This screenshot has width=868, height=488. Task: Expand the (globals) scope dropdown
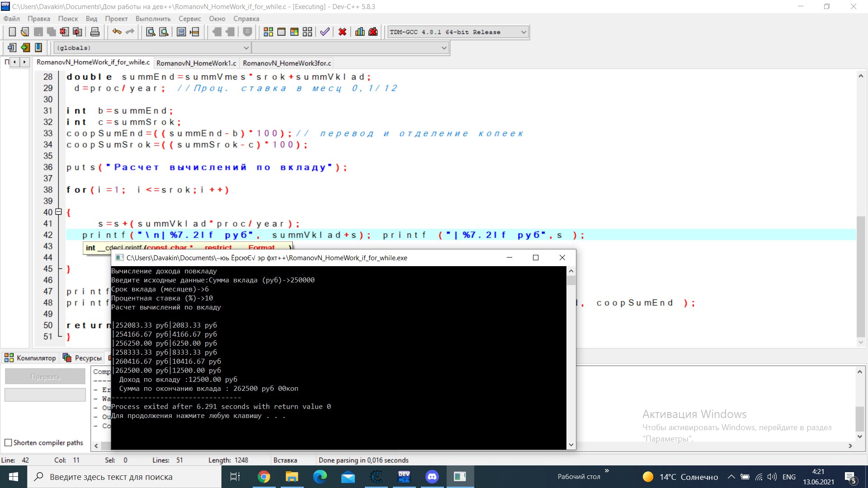(x=246, y=48)
